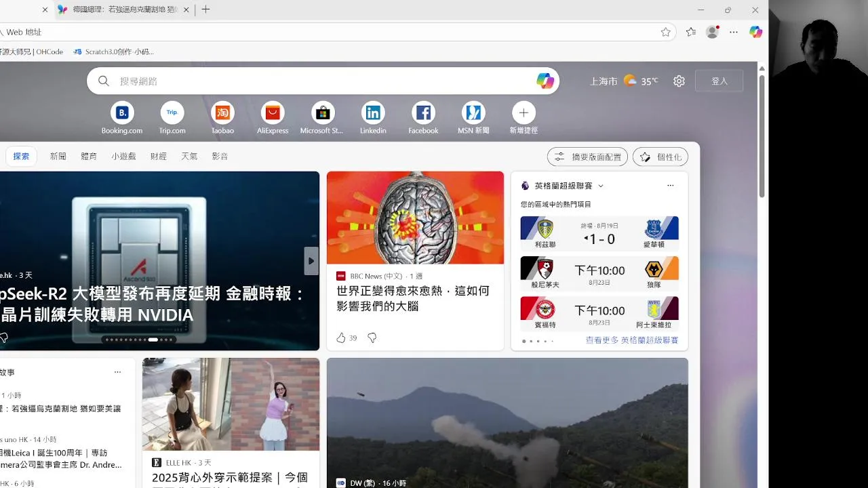Screen dimensions: 868x488
Task: Open the browser Settings and more menu
Action: [x=734, y=32]
